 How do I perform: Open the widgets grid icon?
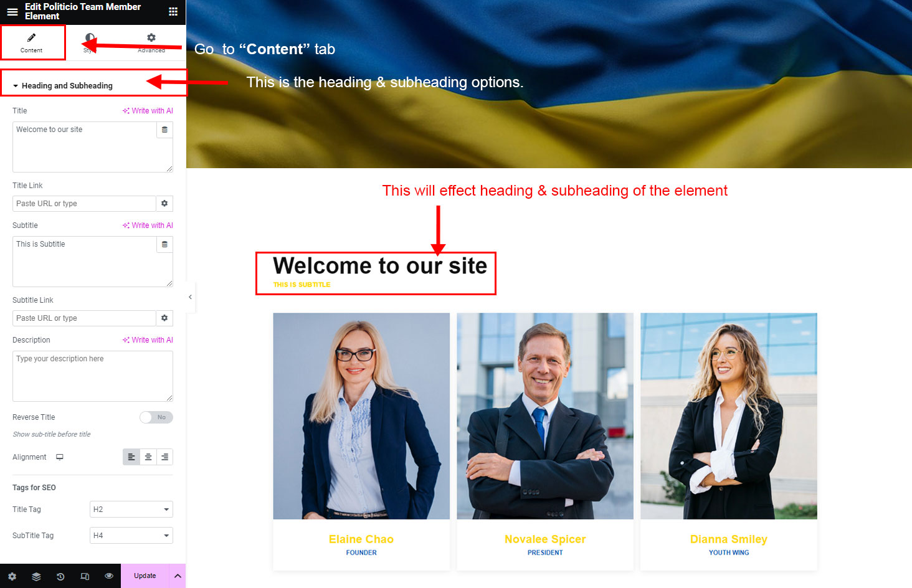pos(173,12)
